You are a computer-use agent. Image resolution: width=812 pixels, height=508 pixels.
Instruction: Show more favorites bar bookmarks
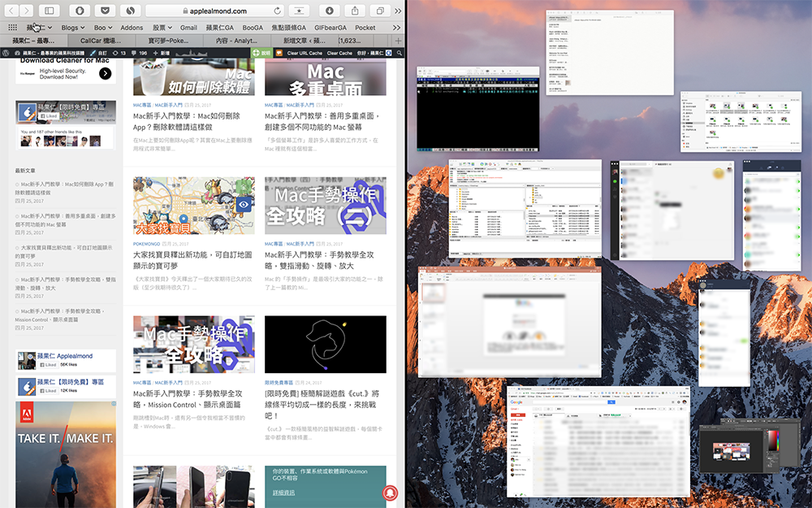click(x=396, y=28)
